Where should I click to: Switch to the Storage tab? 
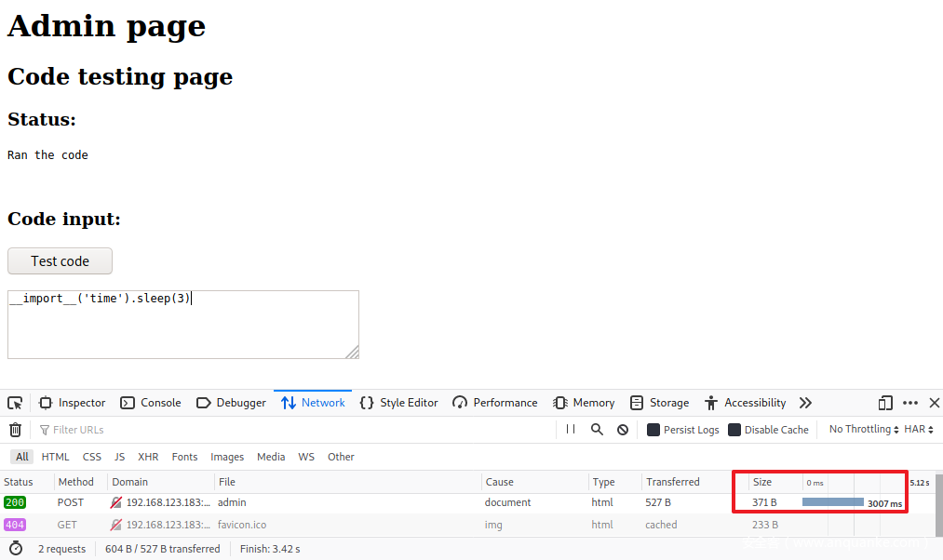(x=659, y=403)
